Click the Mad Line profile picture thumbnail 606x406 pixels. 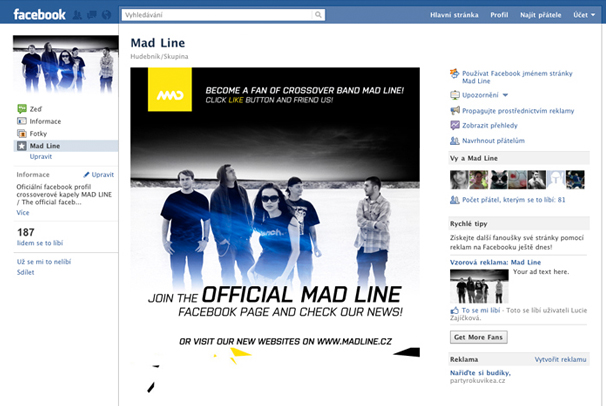click(66, 65)
